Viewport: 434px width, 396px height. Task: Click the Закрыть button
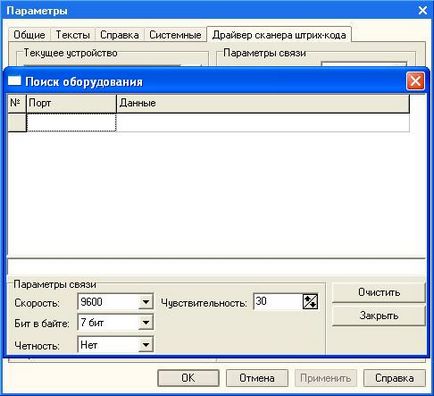tap(379, 315)
